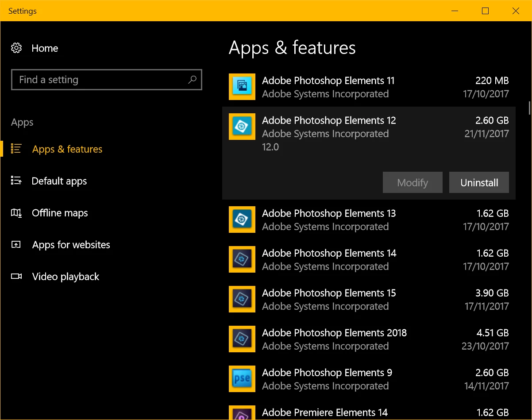This screenshot has width=532, height=420.
Task: Select Adobe Photoshop Elements 9 entry
Action: click(369, 379)
